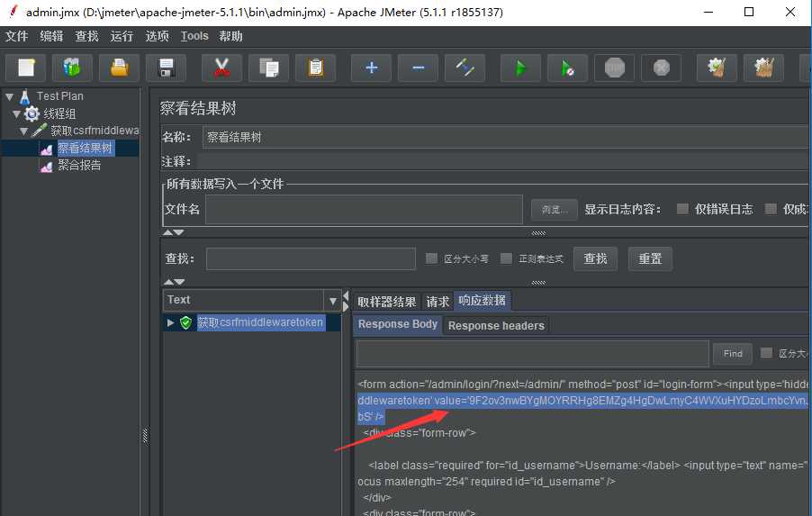Image resolution: width=812 pixels, height=516 pixels.
Task: Click the 聚合报告 listener icon
Action: 46,167
